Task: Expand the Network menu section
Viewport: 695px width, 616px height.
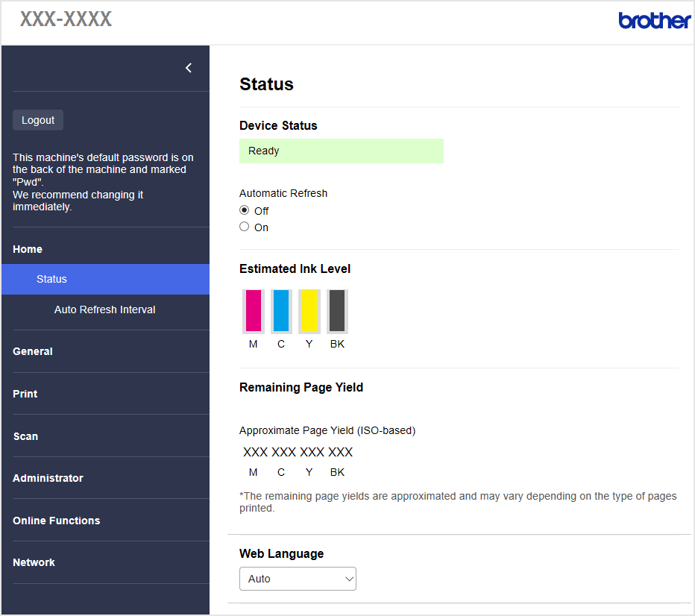Action: tap(34, 562)
